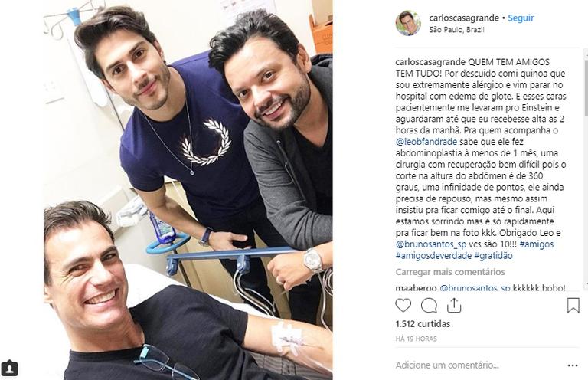Open comments using the speech bubble icon
This screenshot has height=380, width=588.
pyautogui.click(x=429, y=306)
